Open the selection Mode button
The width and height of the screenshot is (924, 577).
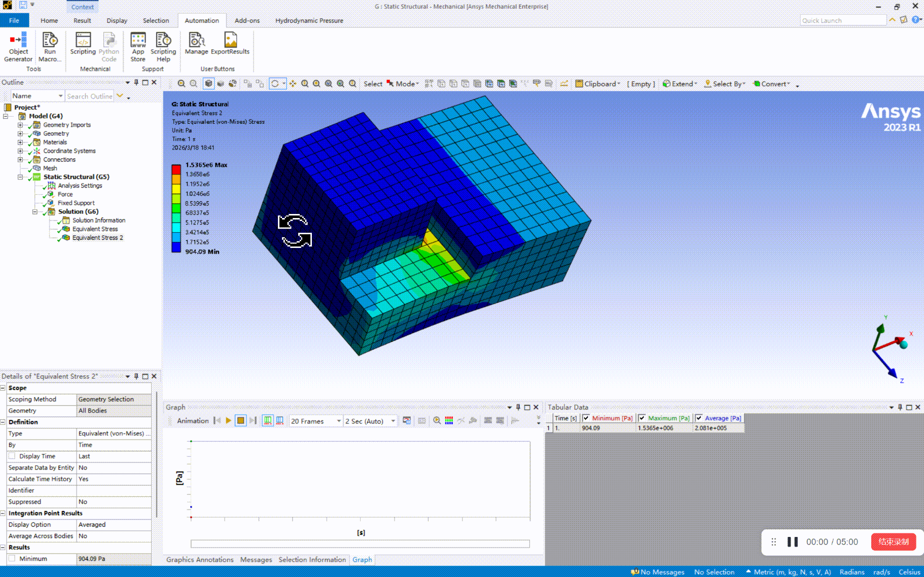[403, 84]
